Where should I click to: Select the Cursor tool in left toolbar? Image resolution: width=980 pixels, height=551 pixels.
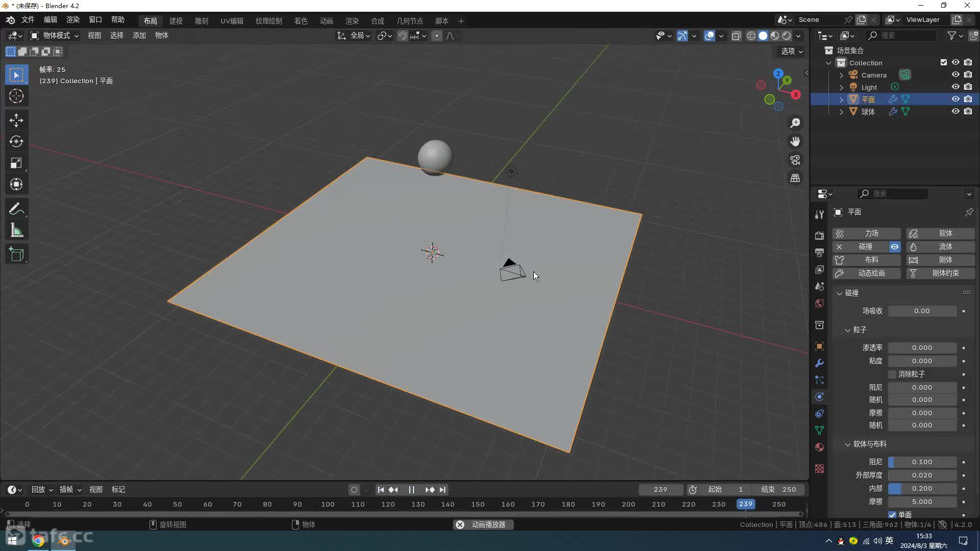tap(16, 96)
